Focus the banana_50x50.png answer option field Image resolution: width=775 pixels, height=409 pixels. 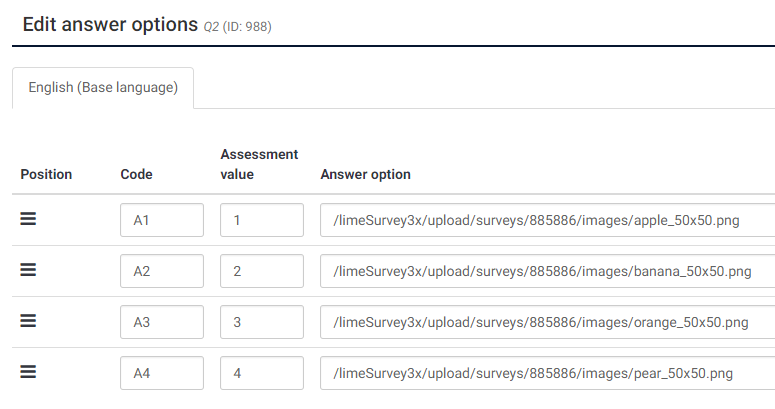pyautogui.click(x=547, y=271)
